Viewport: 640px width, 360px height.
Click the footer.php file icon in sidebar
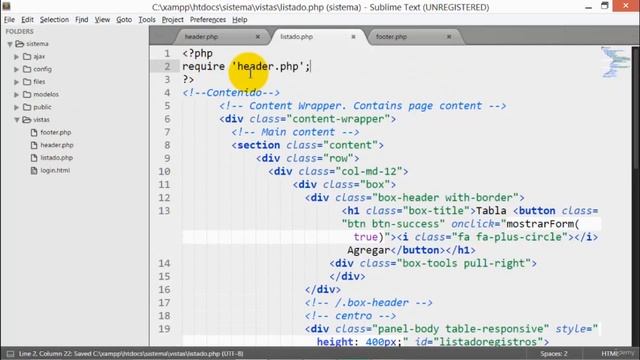(34, 132)
